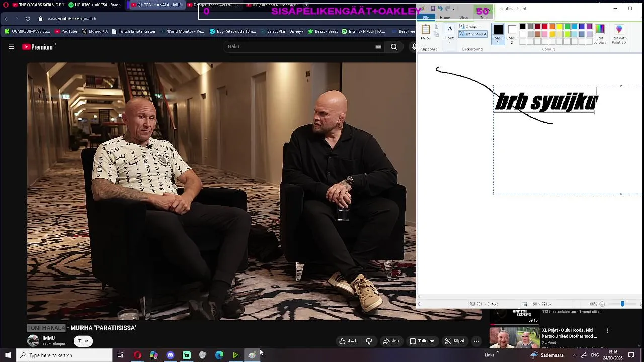The width and height of the screenshot is (644, 362).
Task: Select Transparent background option in Paint
Action: 473,34
